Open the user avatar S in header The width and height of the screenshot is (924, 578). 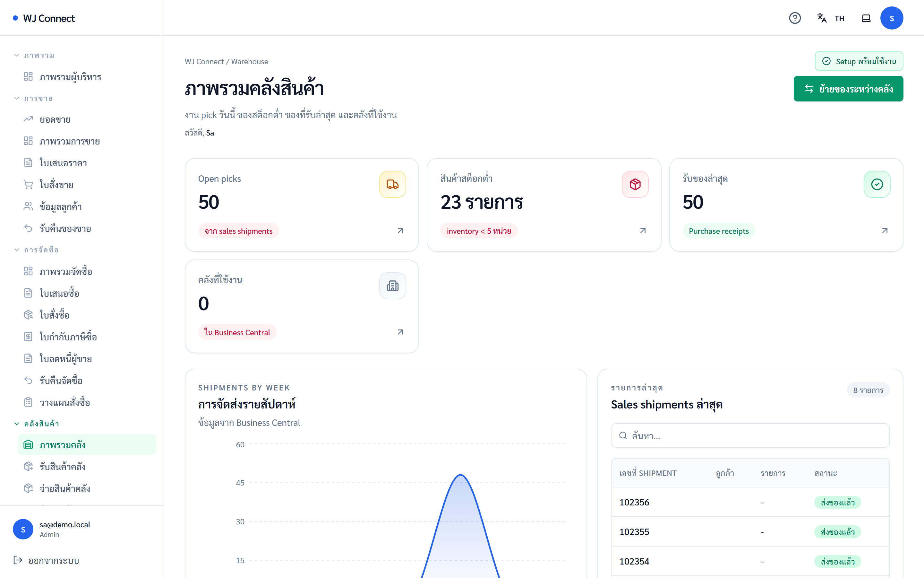[x=892, y=18]
